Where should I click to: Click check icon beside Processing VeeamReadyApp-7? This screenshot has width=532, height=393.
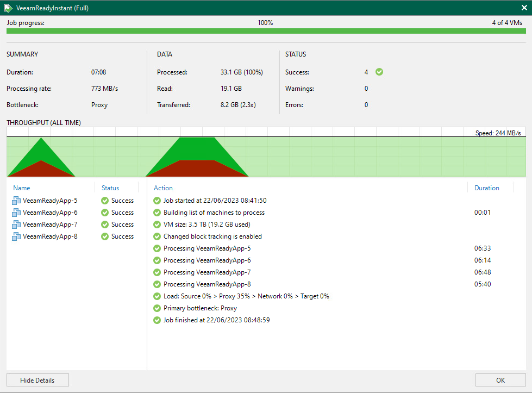(157, 272)
